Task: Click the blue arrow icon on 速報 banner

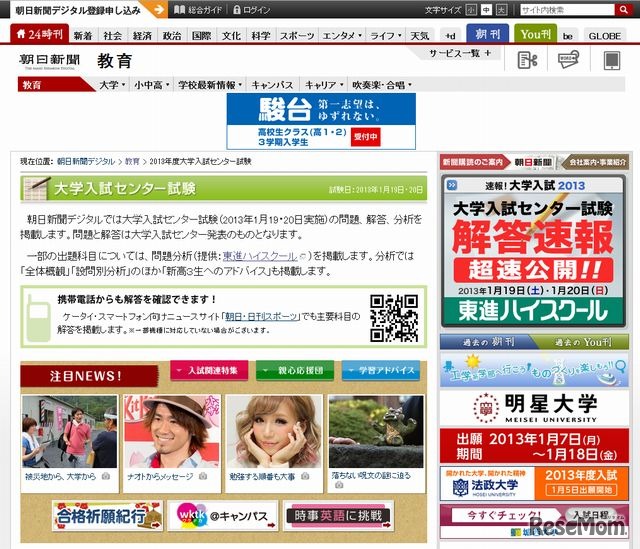Action: (452, 185)
